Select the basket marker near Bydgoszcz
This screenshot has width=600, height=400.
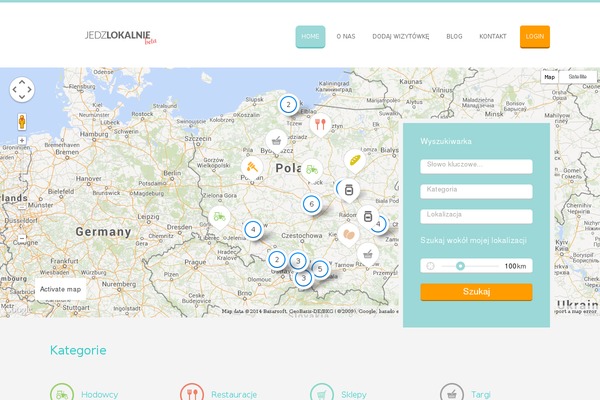pyautogui.click(x=276, y=142)
